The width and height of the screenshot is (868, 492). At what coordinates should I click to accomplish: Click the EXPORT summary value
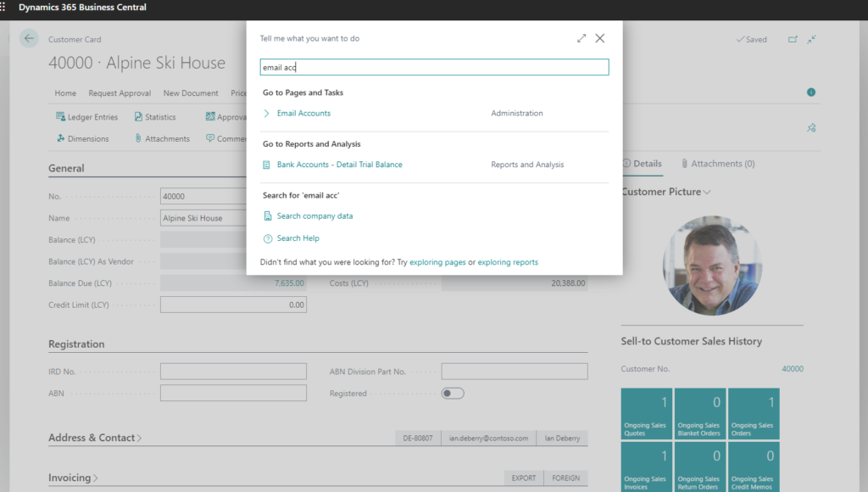524,478
